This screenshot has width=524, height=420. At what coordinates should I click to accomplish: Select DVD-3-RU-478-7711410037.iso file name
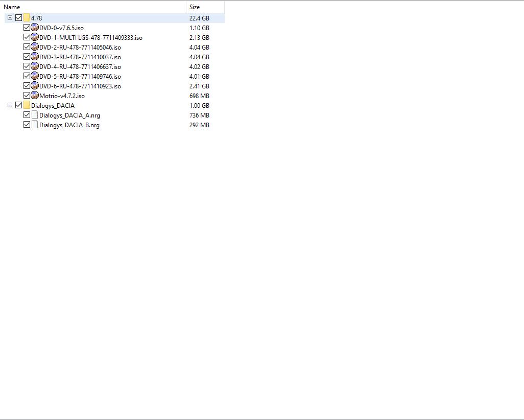coord(80,57)
